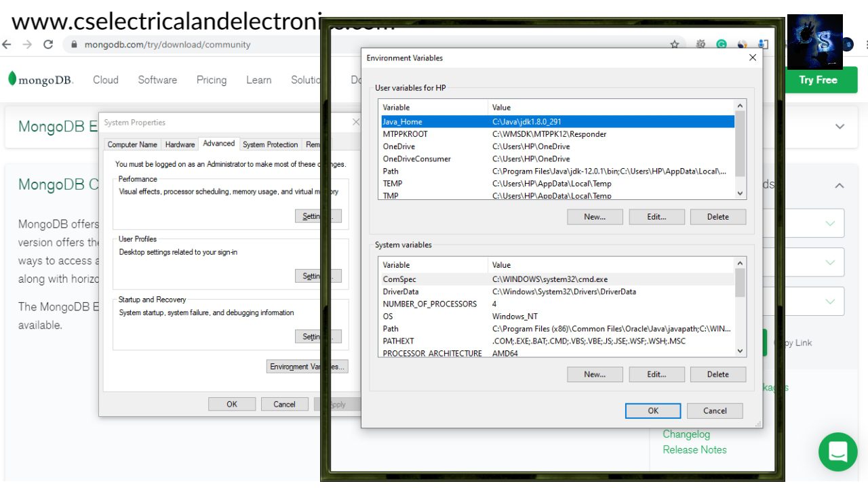Select the PATHEXT system variable row
868x488 pixels.
pos(557,341)
